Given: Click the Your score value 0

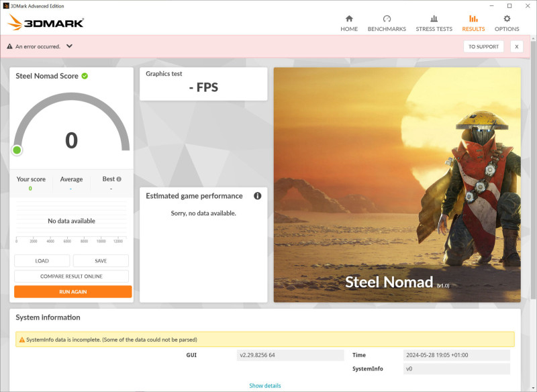Looking at the screenshot, I should [x=30, y=189].
